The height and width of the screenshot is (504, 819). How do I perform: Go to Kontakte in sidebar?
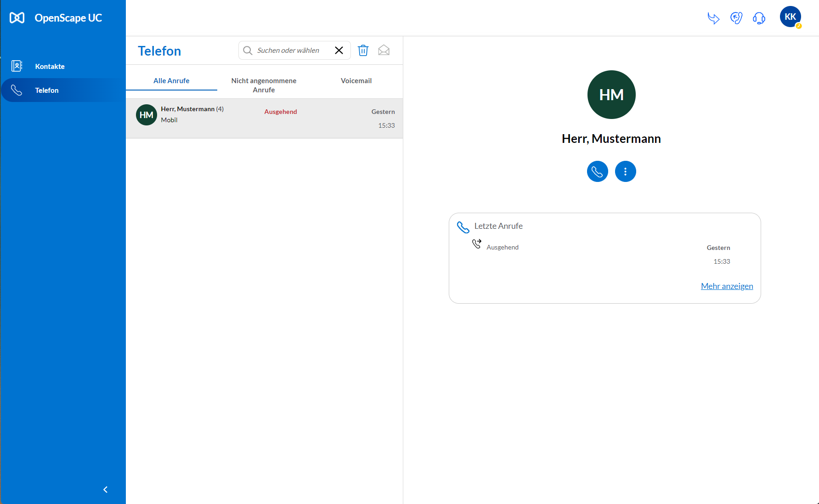coord(50,67)
